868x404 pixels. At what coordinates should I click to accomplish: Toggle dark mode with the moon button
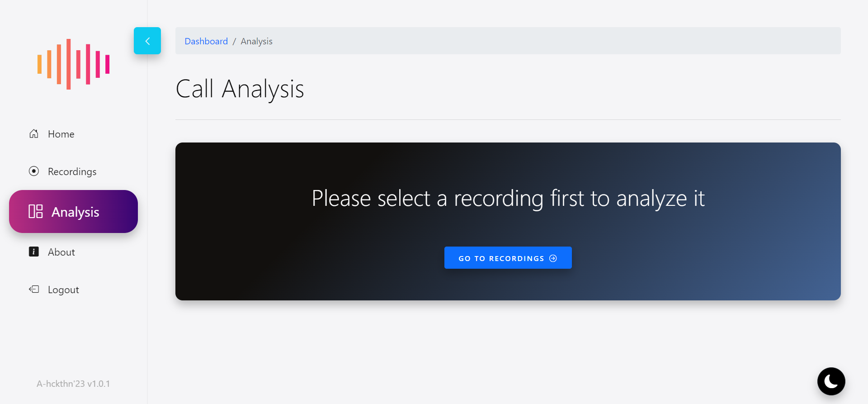831,381
